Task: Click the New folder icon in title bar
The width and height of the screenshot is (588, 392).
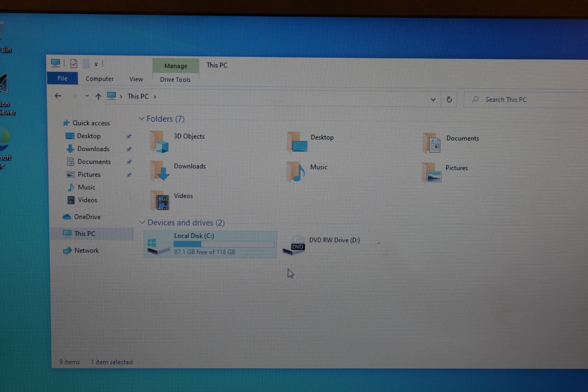Action: click(x=86, y=64)
